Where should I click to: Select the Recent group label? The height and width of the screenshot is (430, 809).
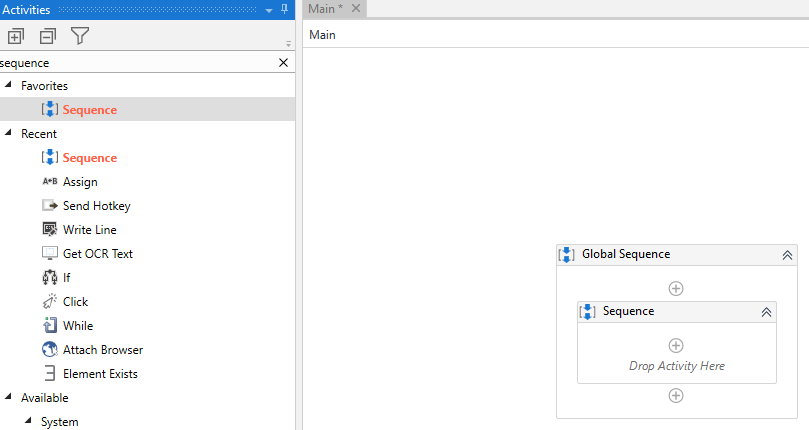[39, 134]
